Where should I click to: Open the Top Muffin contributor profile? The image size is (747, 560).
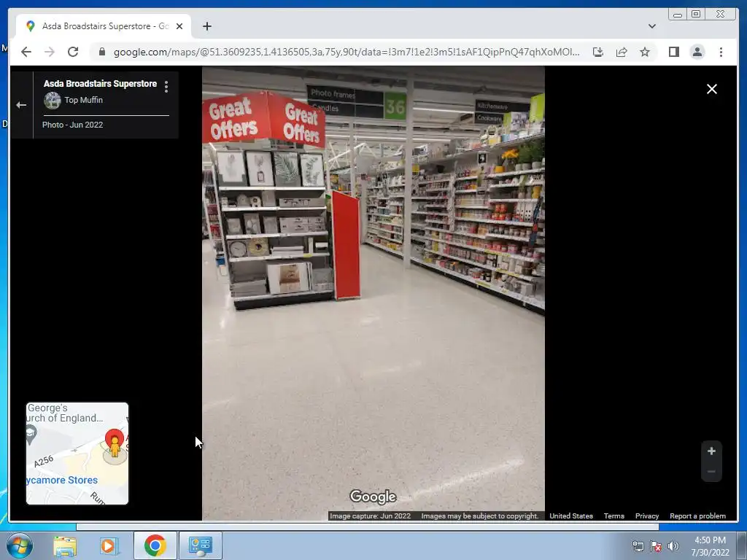click(83, 100)
